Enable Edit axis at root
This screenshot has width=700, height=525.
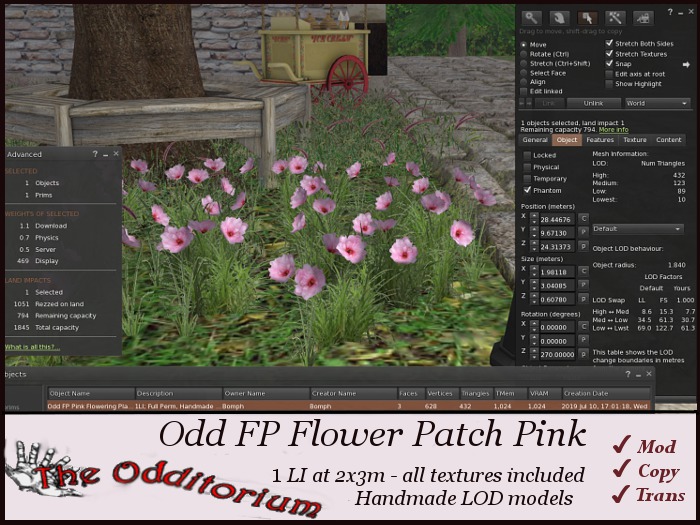(x=609, y=74)
